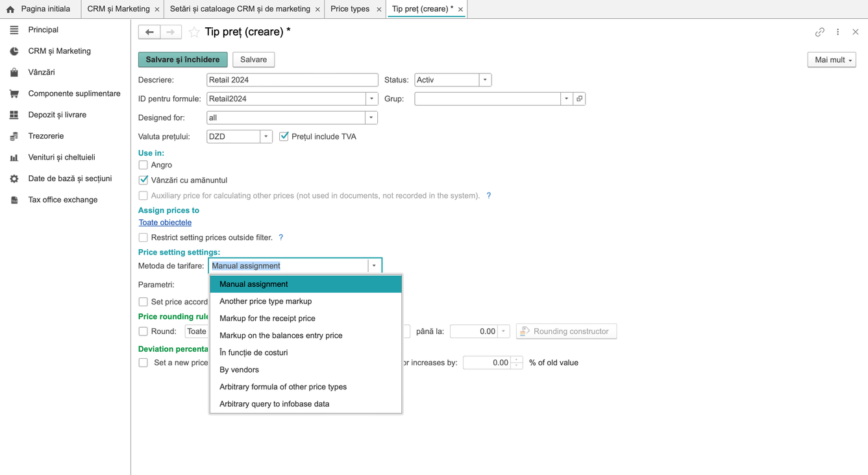Image resolution: width=868 pixels, height=475 pixels.
Task: Click the help question mark next to Restrict setting prices
Action: (281, 237)
